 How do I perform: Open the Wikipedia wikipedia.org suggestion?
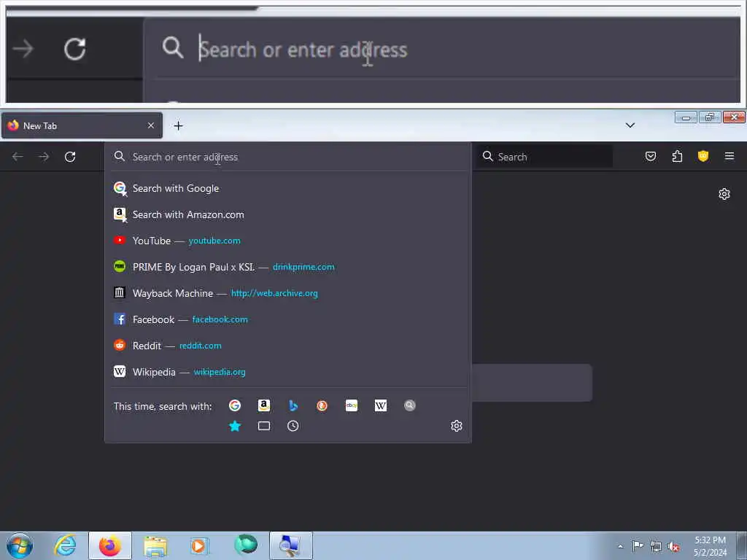[287, 372]
